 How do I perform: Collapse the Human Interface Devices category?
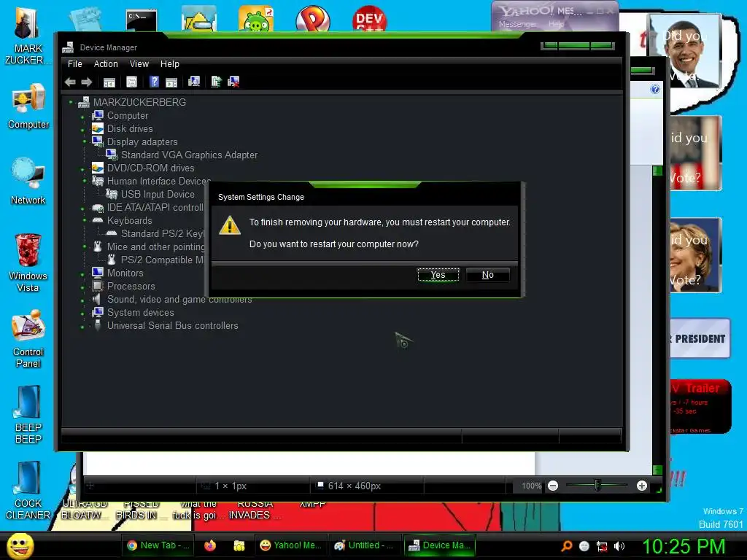85,181
